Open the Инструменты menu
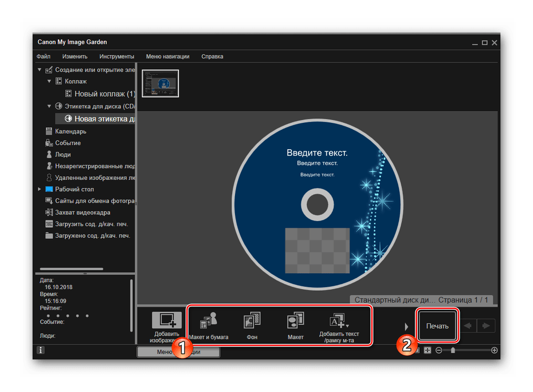 [117, 56]
